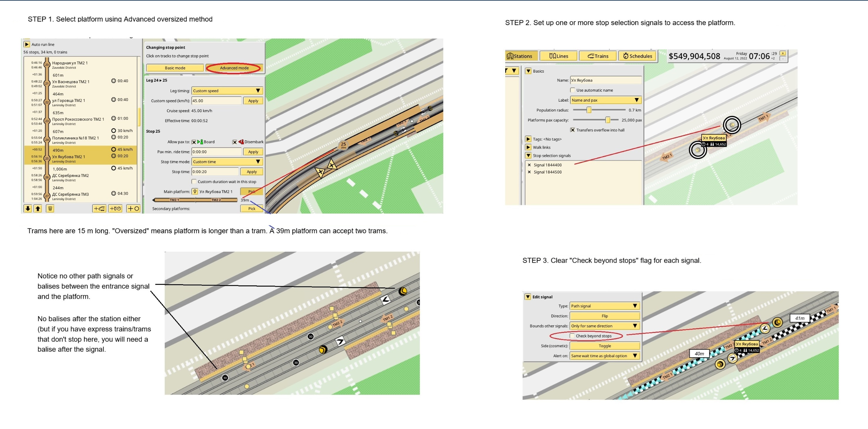Uncheck Transfers overflow into hall
868x429 pixels.
(573, 130)
